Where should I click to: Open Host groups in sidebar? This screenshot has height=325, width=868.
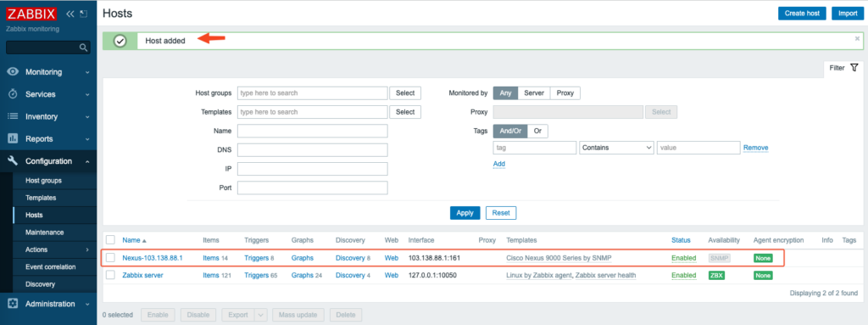point(44,181)
